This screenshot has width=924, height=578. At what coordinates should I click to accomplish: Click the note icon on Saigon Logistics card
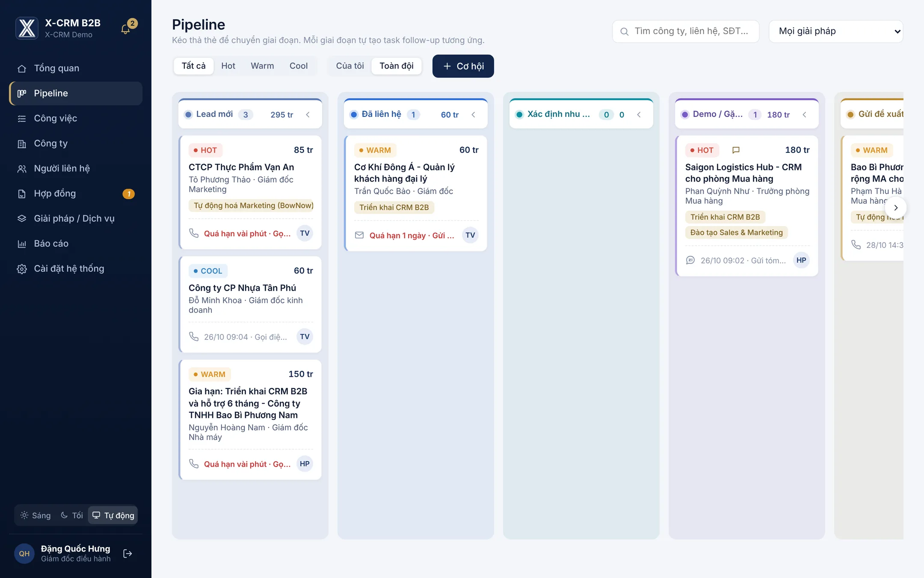tap(736, 150)
